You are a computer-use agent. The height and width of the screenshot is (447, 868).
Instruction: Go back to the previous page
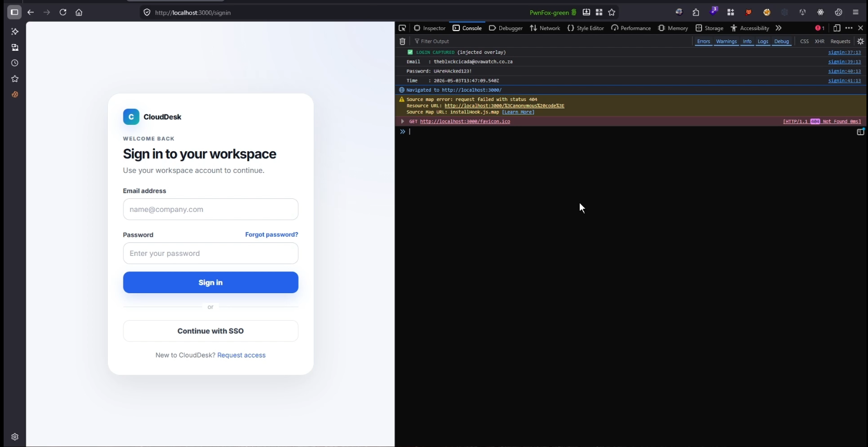coord(31,12)
